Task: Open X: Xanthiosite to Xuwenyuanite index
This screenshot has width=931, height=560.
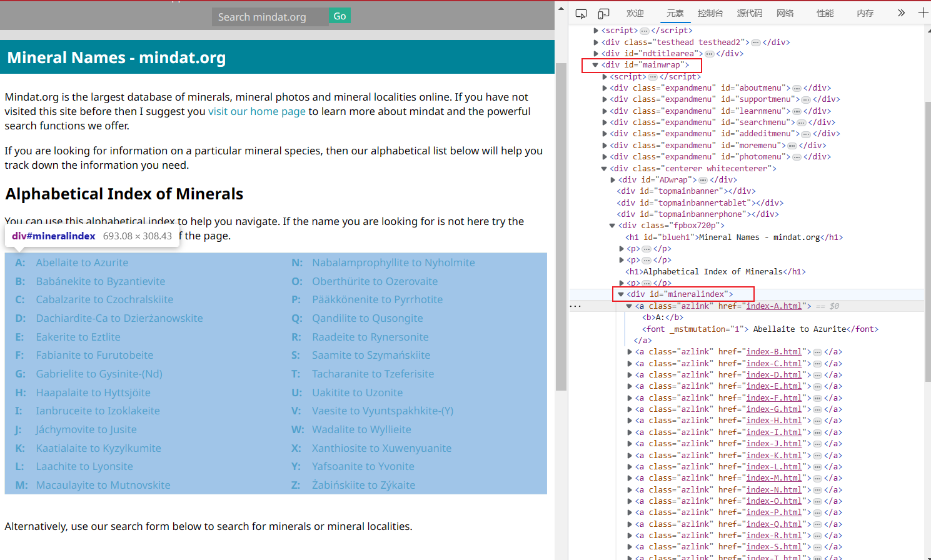Action: 371,448
